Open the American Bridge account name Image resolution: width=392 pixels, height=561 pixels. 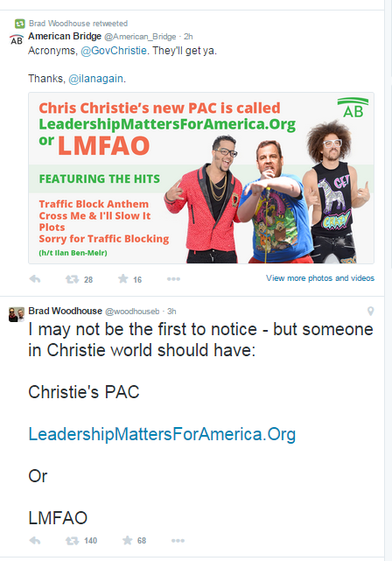coord(65,37)
